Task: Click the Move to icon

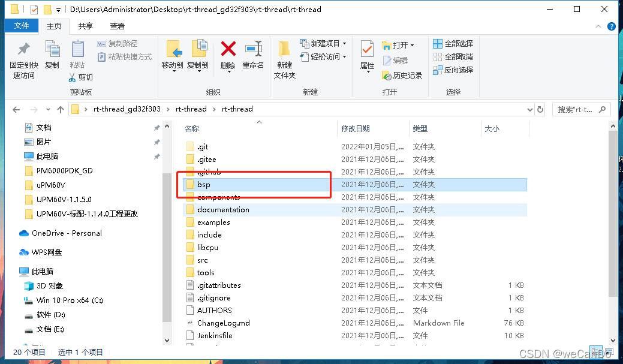Action: click(173, 49)
